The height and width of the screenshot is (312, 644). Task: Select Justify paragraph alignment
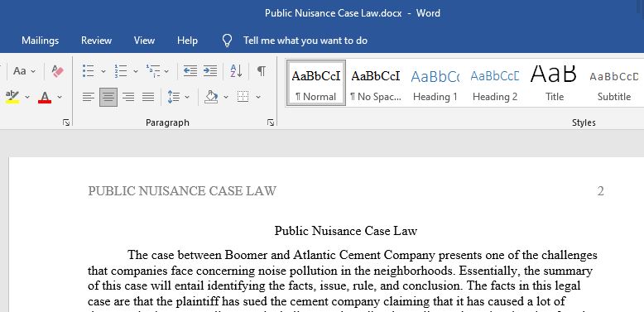click(x=148, y=97)
